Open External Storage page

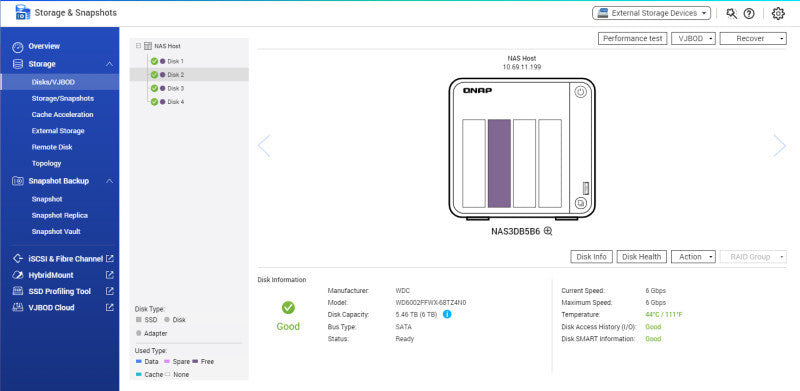point(58,131)
